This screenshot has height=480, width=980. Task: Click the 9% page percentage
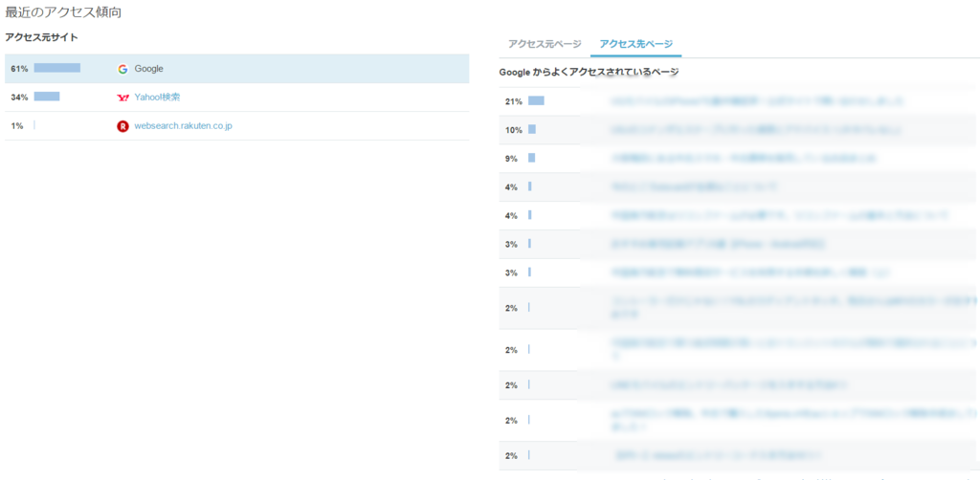[511, 159]
